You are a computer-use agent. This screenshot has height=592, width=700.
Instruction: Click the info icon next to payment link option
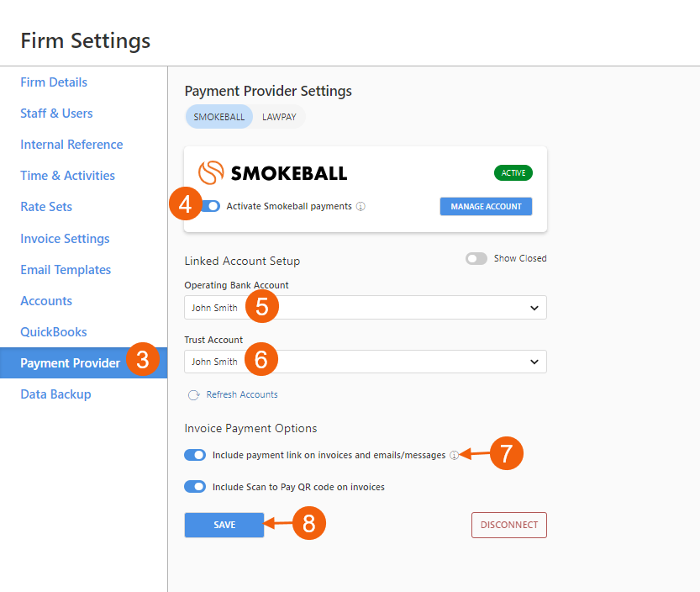point(454,455)
